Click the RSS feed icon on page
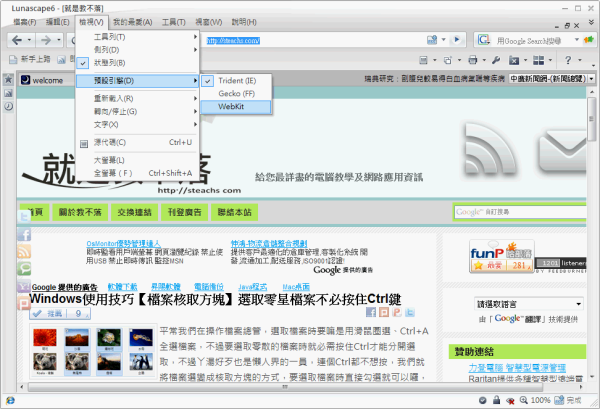This screenshot has width=600, height=409. (24, 250)
